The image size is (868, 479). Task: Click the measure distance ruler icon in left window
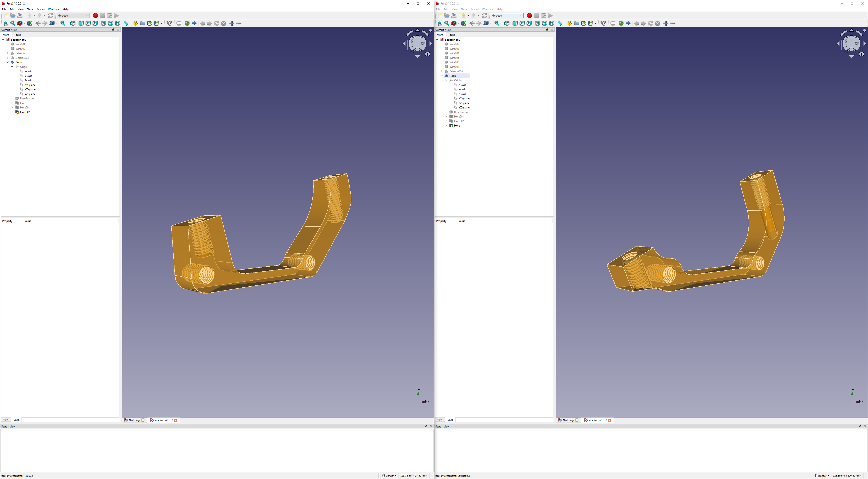[x=126, y=23]
